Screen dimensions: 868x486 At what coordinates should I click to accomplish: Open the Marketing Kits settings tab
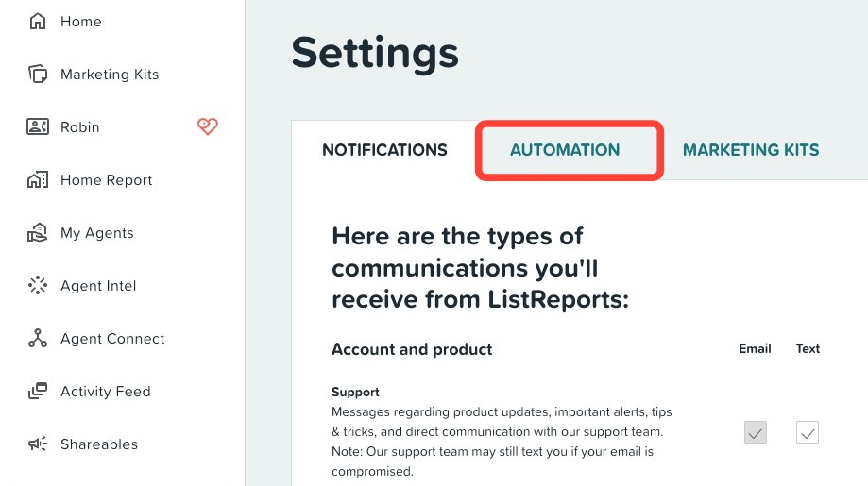[751, 150]
